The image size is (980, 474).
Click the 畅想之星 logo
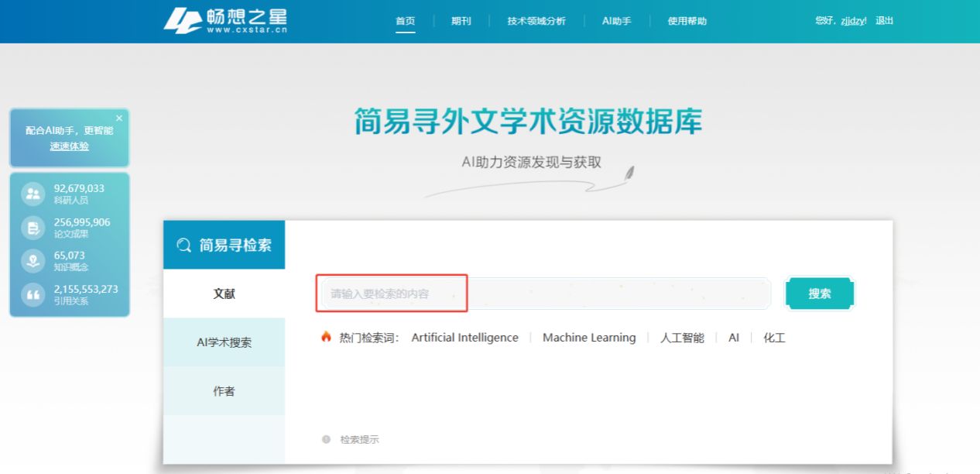pos(226,21)
